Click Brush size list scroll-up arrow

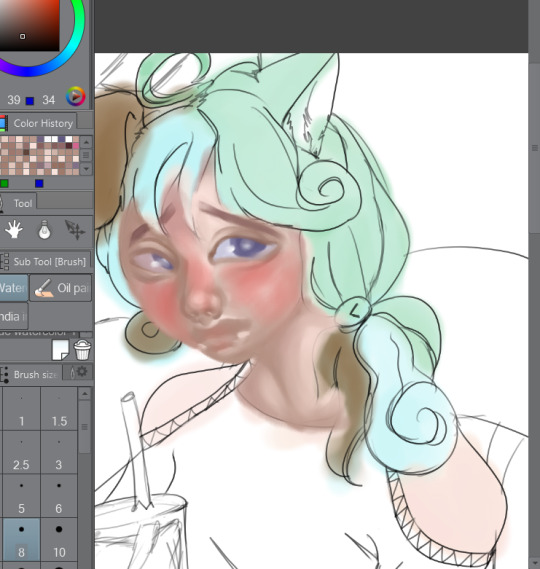[85, 393]
